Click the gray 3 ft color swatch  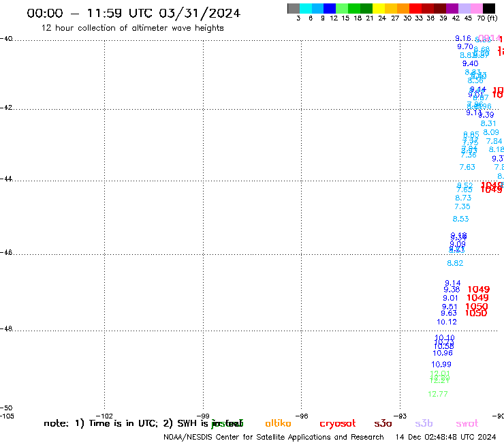(x=294, y=8)
